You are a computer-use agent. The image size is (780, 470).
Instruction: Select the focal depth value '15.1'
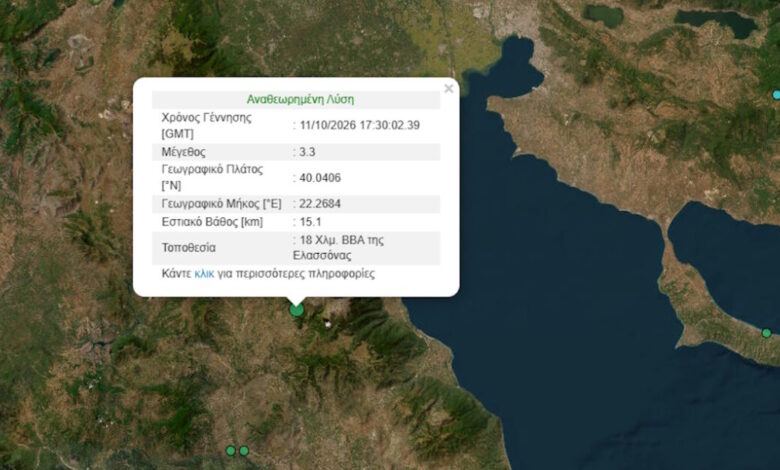coord(310,222)
